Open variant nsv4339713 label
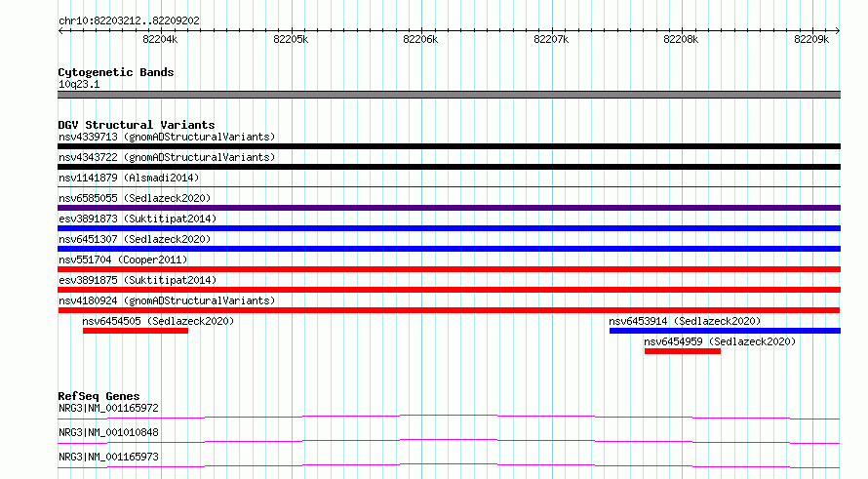868x479 pixels. [x=167, y=137]
